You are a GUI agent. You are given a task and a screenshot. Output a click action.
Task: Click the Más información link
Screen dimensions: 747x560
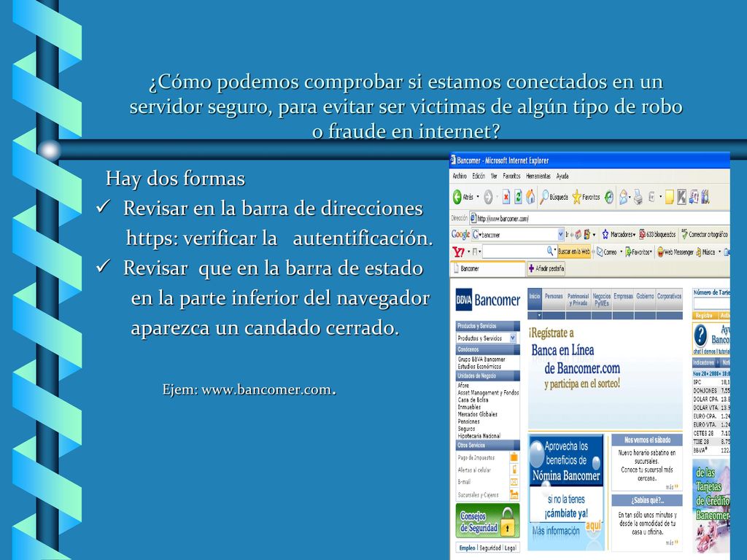point(556,531)
